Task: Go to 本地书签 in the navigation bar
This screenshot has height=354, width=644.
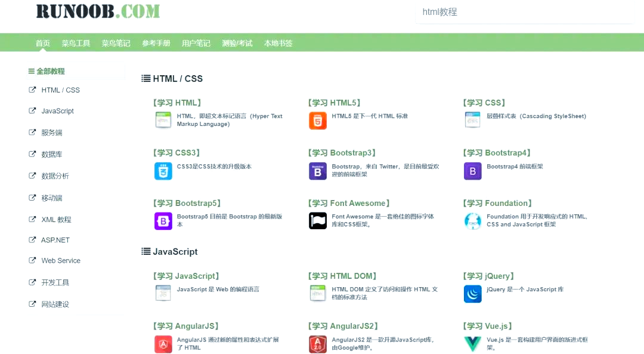Action: [x=278, y=43]
